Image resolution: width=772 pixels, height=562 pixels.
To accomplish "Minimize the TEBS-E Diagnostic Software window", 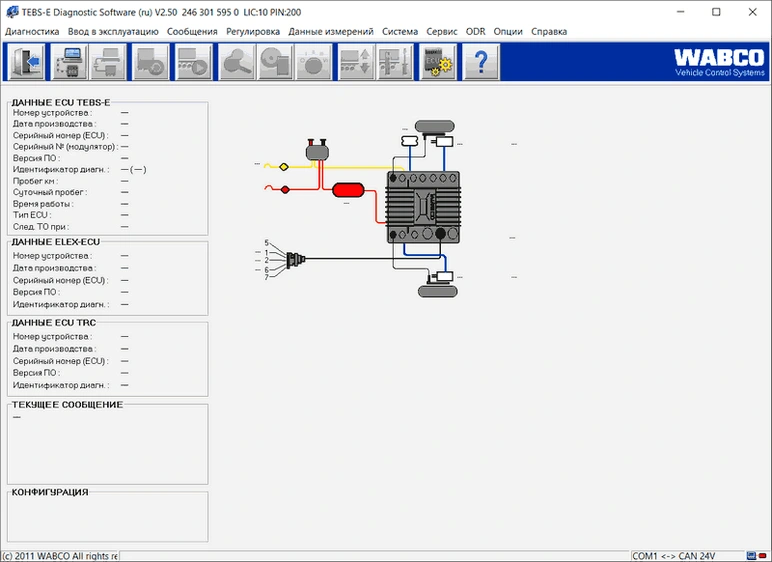I will pyautogui.click(x=680, y=12).
